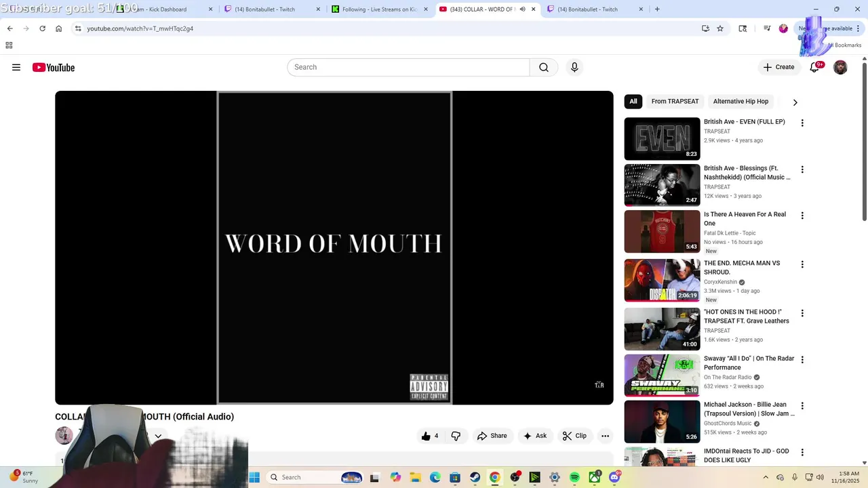The width and height of the screenshot is (868, 488).
Task: Open the EVEN (FULL EP) thumbnail
Action: 662,139
